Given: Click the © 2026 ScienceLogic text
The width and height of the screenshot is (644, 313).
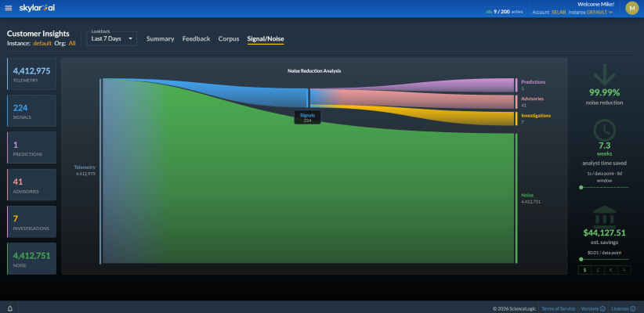Looking at the screenshot, I should (513, 308).
